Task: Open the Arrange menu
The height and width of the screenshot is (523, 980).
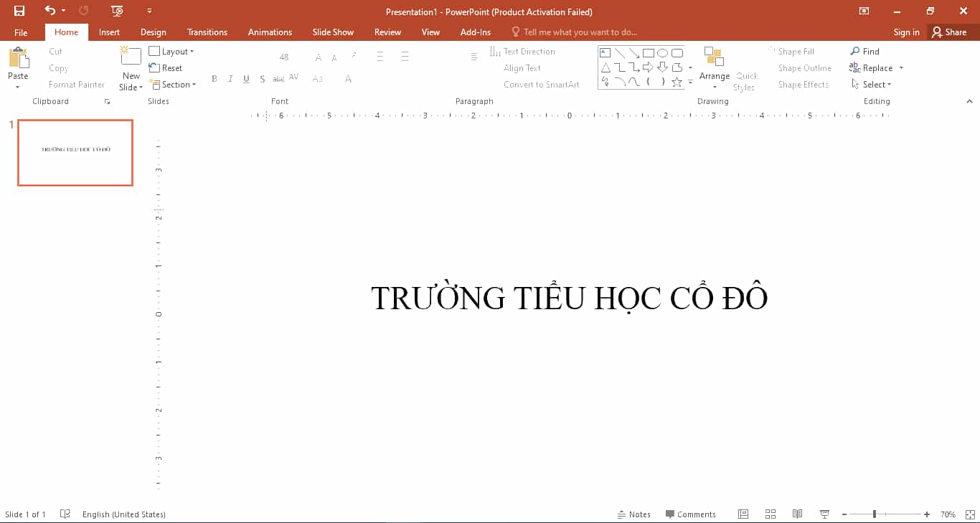Action: pyautogui.click(x=715, y=68)
